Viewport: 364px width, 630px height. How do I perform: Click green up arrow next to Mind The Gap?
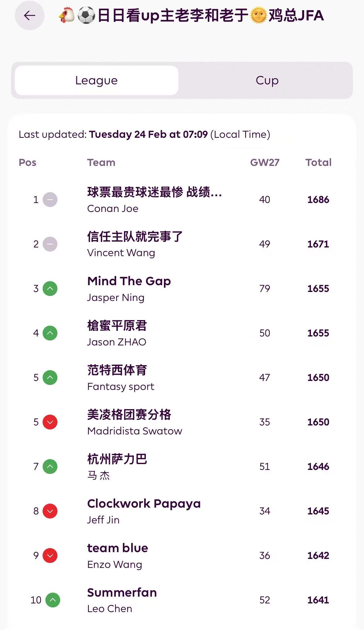coord(50,289)
